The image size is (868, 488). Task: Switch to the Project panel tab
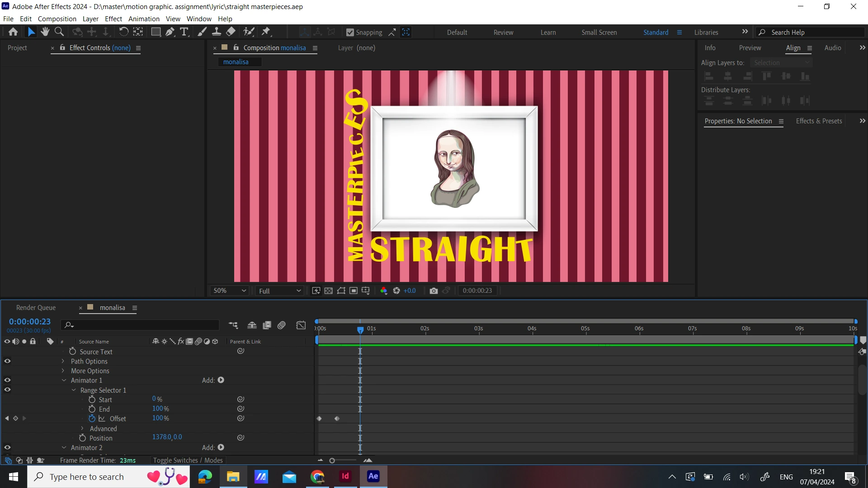[x=17, y=48]
